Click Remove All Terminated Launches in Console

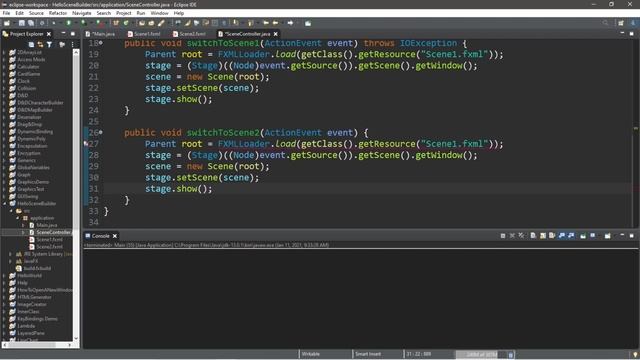pos(521,236)
